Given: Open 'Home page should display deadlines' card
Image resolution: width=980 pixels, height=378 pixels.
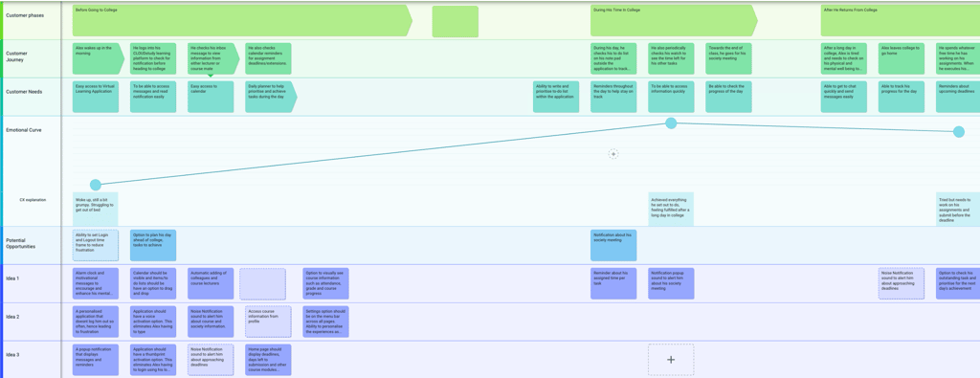Looking at the screenshot, I should point(268,360).
